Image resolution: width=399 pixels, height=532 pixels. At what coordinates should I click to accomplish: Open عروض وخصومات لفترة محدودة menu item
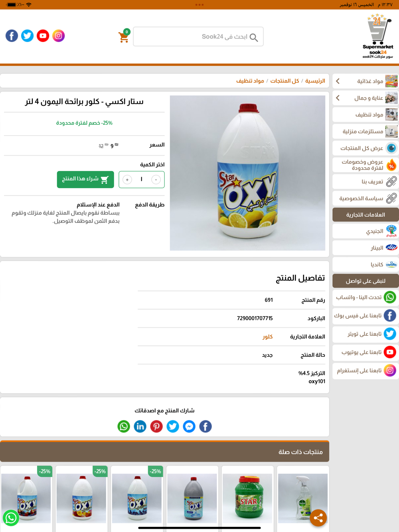(365, 165)
